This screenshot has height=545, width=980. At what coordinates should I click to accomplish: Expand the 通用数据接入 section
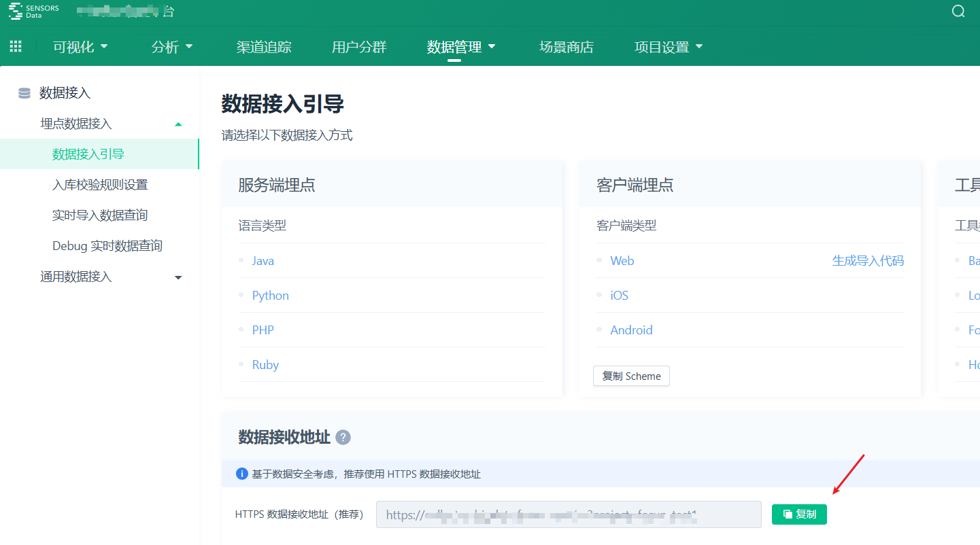click(178, 277)
